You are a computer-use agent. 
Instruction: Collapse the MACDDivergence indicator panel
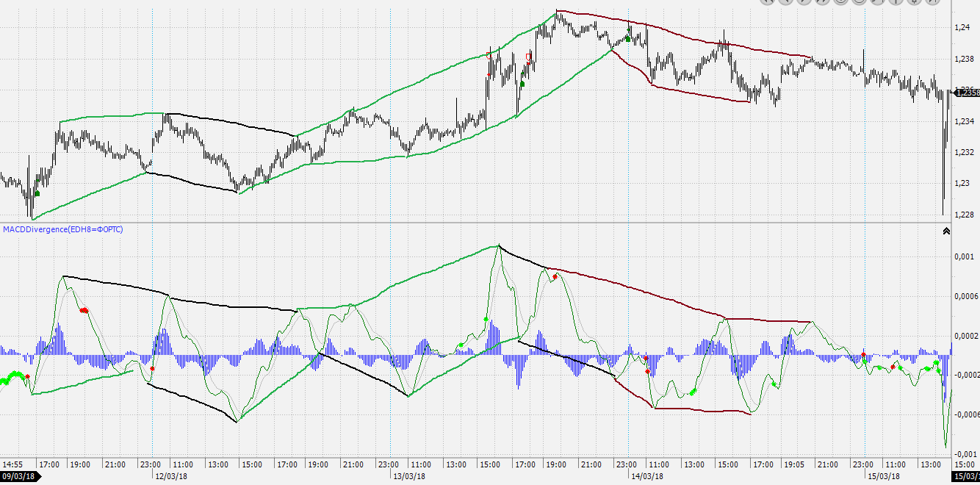tap(946, 231)
